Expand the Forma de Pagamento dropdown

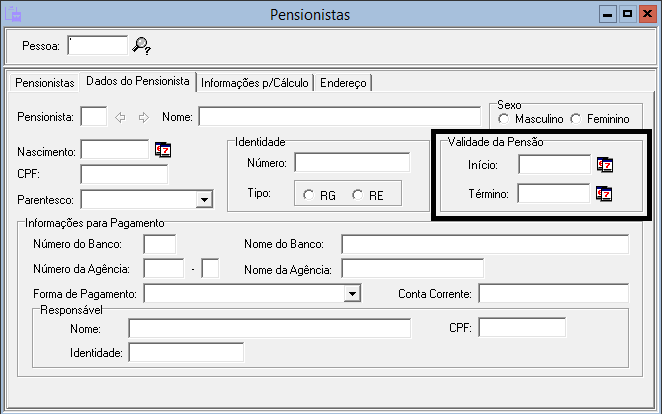pyautogui.click(x=351, y=293)
